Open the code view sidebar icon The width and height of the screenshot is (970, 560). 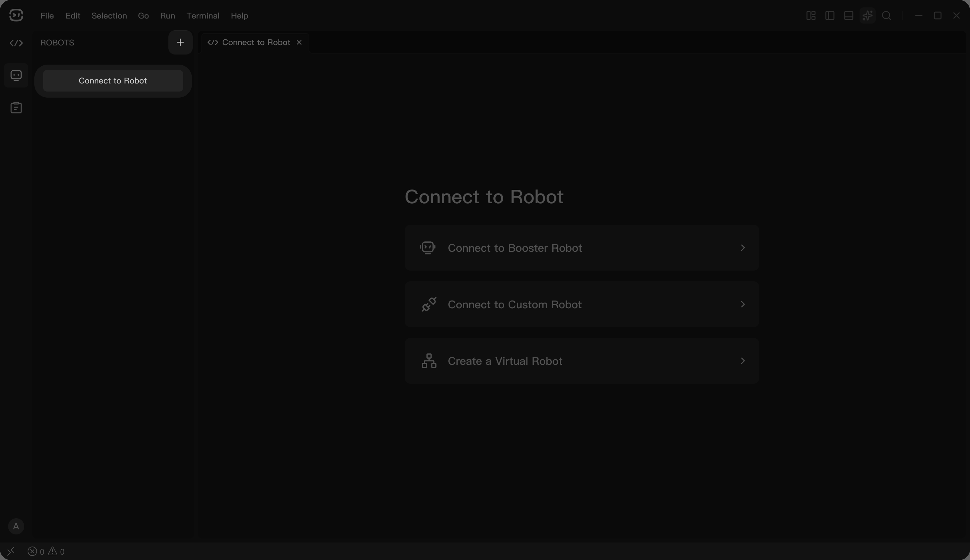tap(16, 43)
